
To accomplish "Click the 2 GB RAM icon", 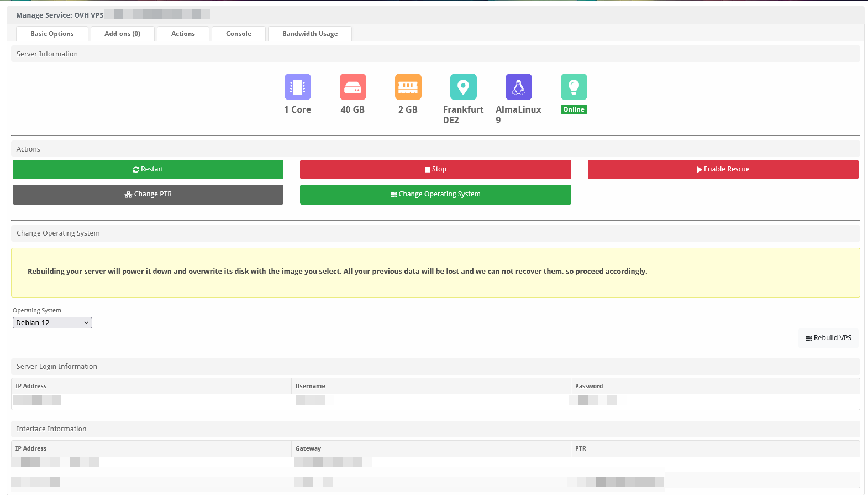I will coord(408,87).
